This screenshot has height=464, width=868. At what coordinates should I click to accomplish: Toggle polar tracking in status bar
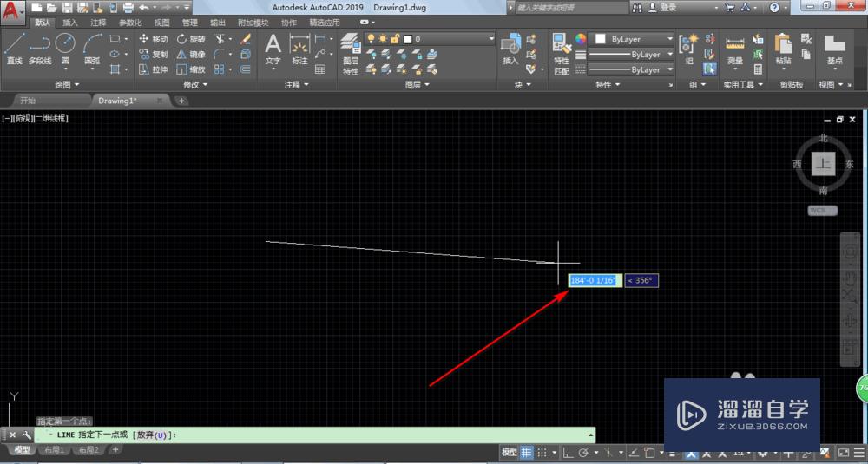click(583, 453)
